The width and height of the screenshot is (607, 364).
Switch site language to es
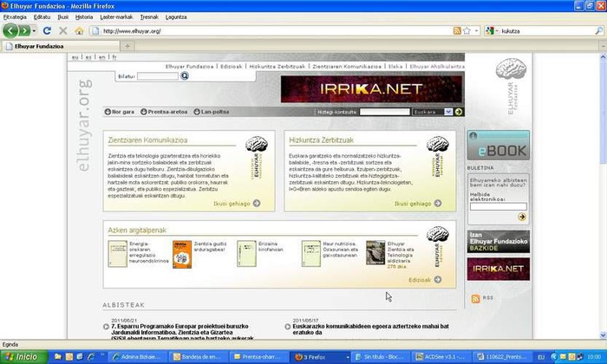[88, 57]
